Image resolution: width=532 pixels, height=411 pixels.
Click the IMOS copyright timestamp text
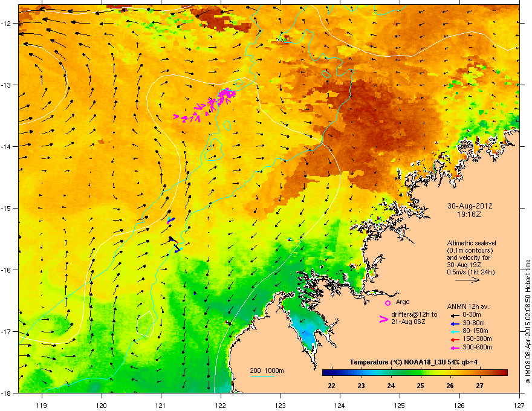(x=528, y=322)
